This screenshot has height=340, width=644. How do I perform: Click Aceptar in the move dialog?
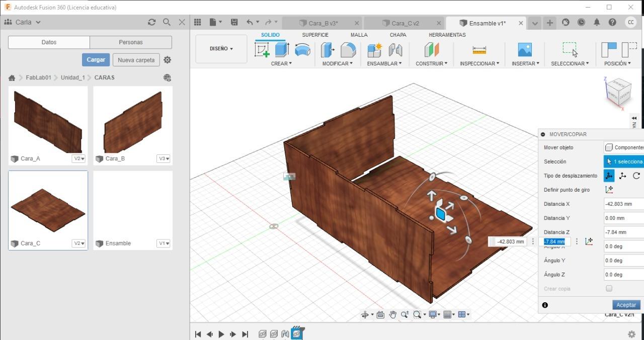(x=626, y=305)
